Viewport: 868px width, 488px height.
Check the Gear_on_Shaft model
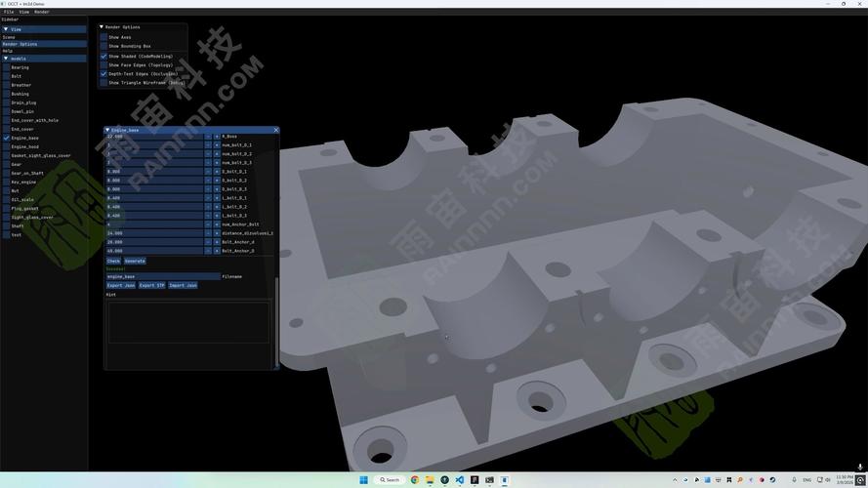tap(7, 173)
